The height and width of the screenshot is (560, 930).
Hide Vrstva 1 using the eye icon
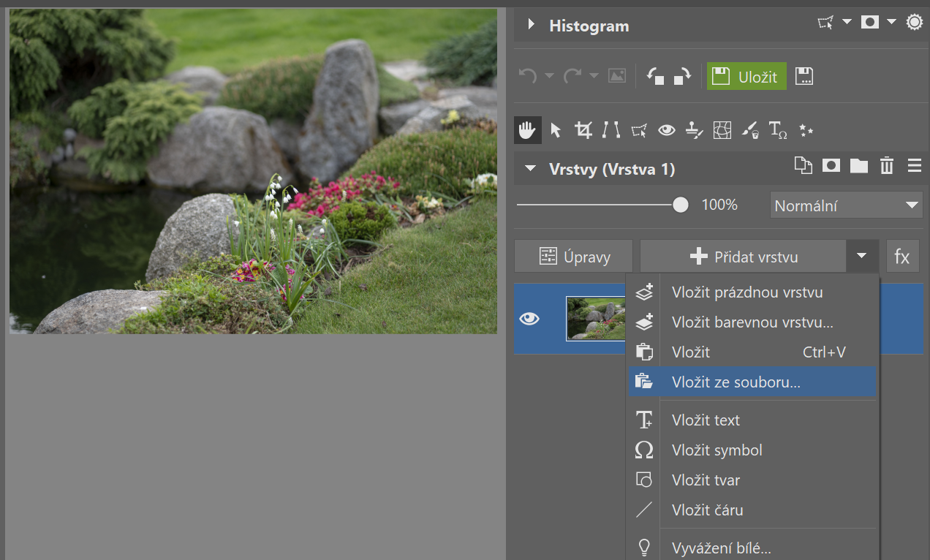(x=529, y=319)
